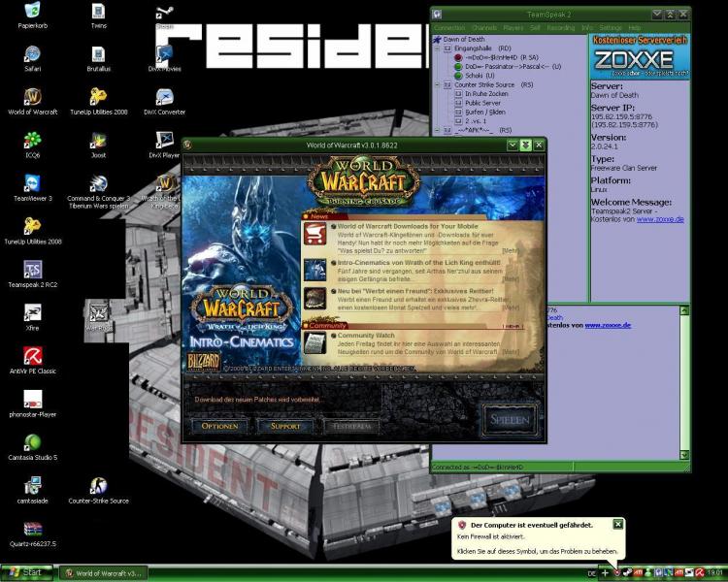Image resolution: width=728 pixels, height=582 pixels.
Task: Click the Steam tray icon
Action: click(x=627, y=573)
